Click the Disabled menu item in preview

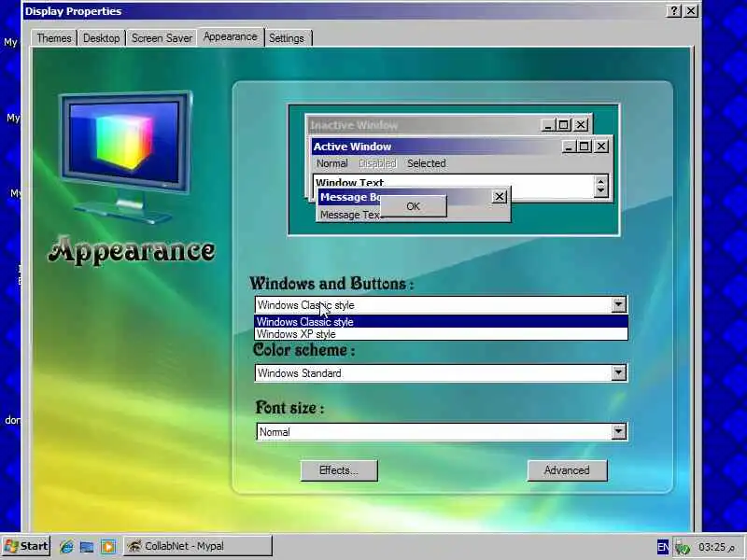click(377, 163)
